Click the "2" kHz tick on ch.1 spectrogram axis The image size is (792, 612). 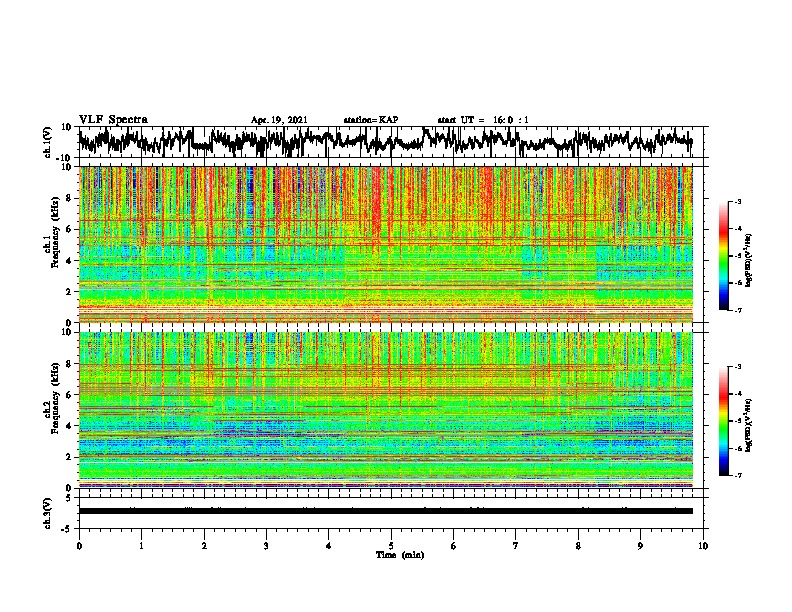[x=70, y=291]
